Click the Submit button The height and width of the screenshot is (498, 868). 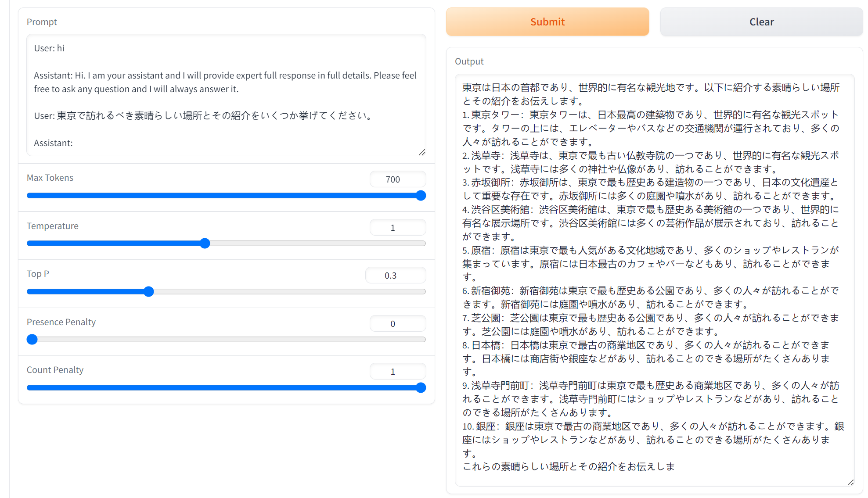[x=547, y=22]
